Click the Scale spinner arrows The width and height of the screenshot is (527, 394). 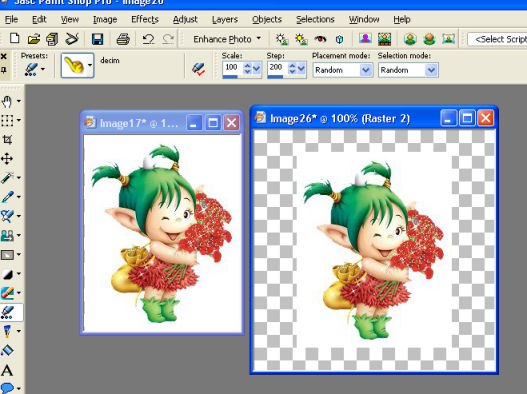247,69
